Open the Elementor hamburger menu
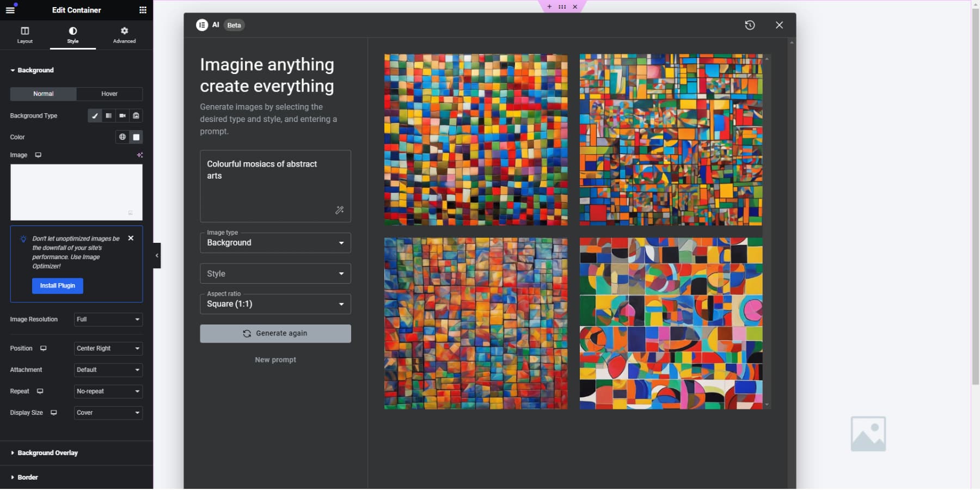 (10, 10)
